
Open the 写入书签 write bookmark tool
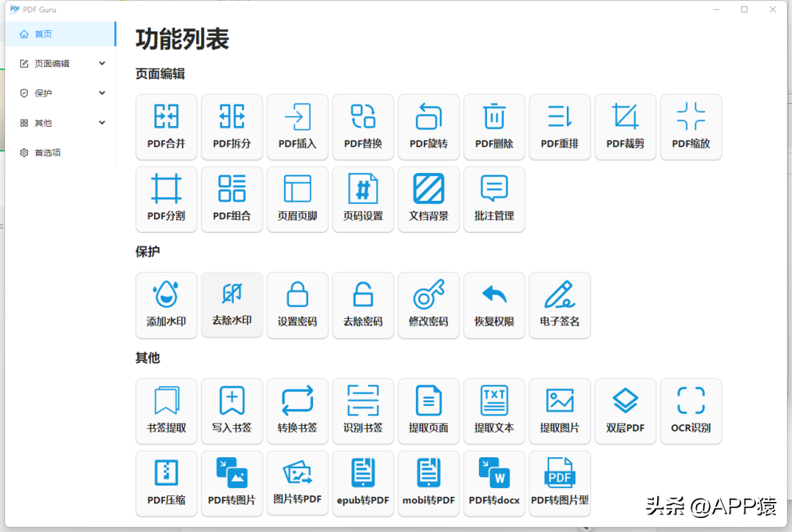(x=232, y=411)
